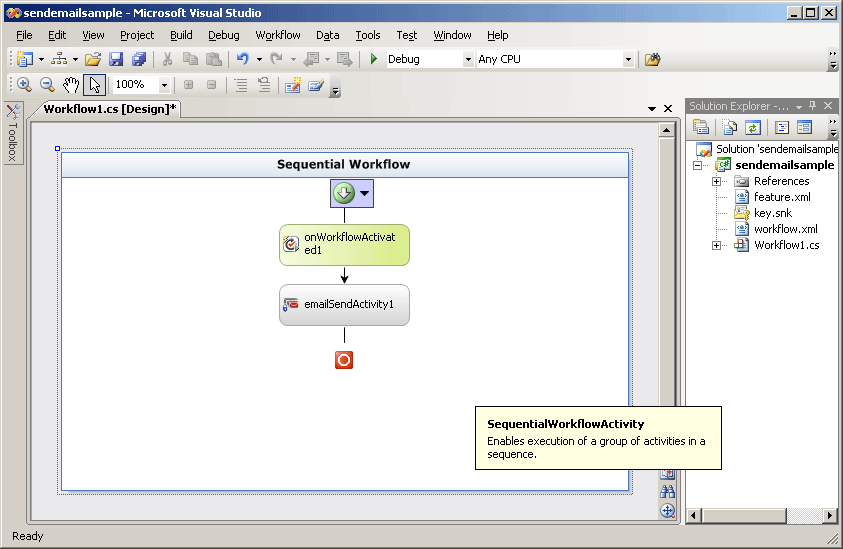
Task: Click the Cut scissors icon
Action: (167, 59)
